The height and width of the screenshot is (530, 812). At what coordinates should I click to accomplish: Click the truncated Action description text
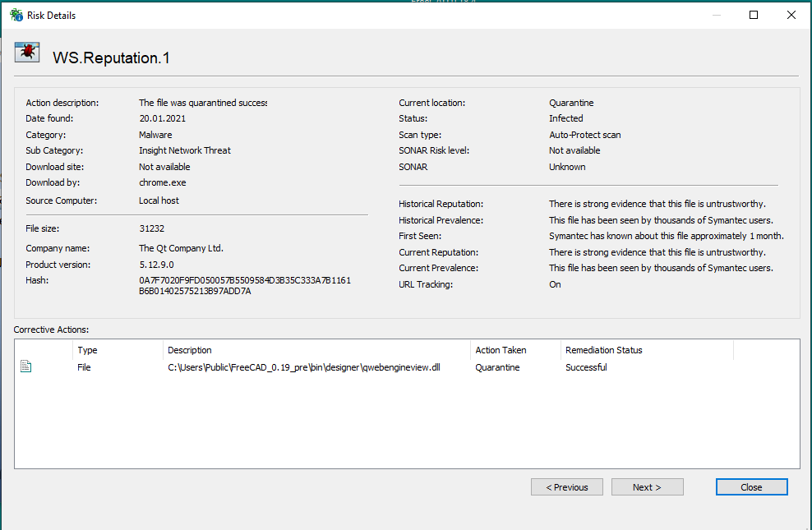pyautogui.click(x=203, y=103)
